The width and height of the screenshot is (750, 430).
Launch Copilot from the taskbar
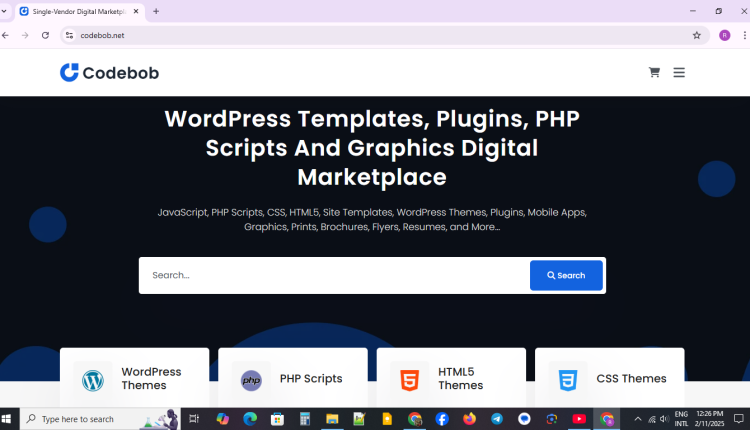click(222, 419)
